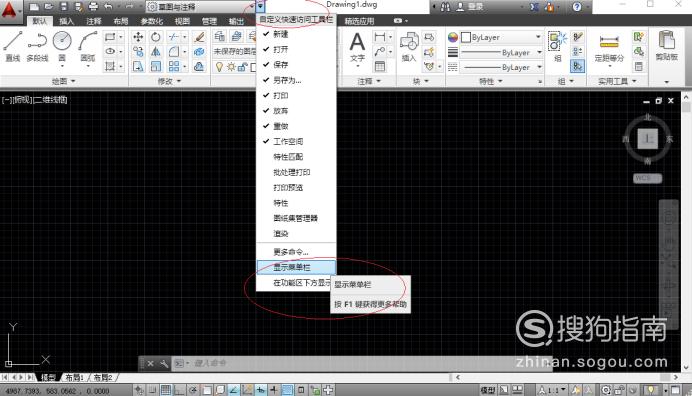Click the color wheel swatch in properties panel
The width and height of the screenshot is (692, 396).
[x=453, y=38]
